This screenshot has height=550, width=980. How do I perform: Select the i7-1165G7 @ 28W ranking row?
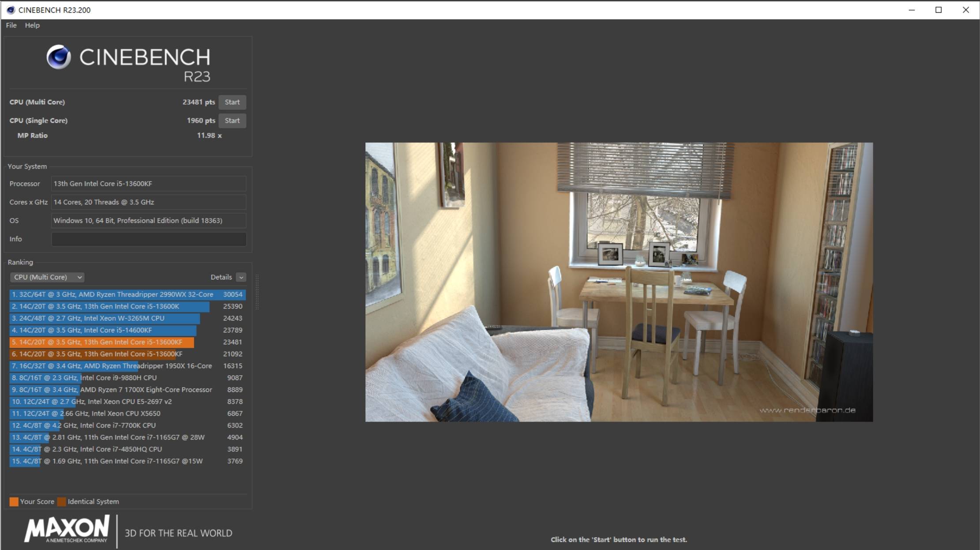[x=128, y=437]
